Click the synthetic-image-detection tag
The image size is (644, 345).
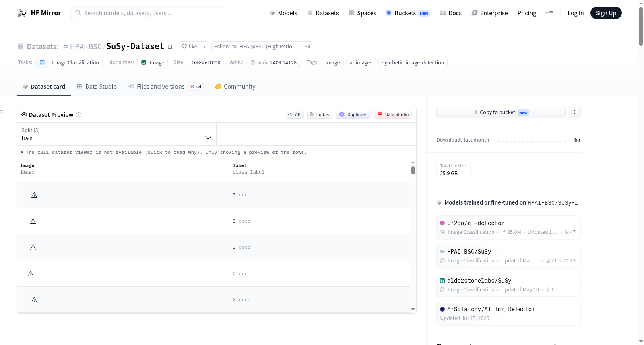[413, 63]
